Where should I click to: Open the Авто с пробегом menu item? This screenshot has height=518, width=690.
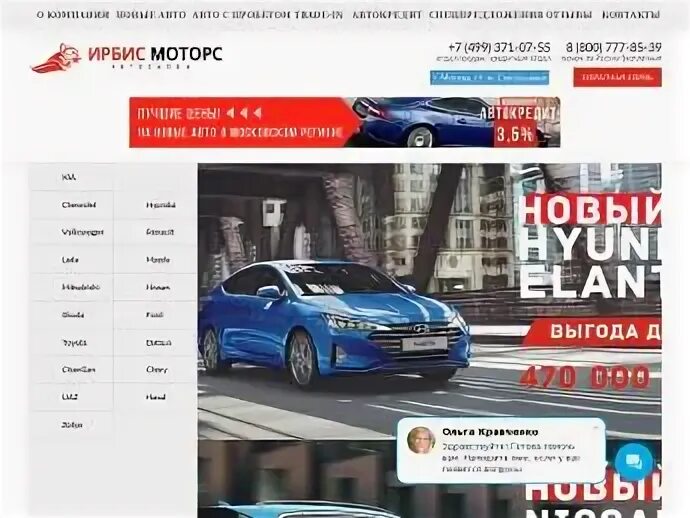pyautogui.click(x=242, y=15)
